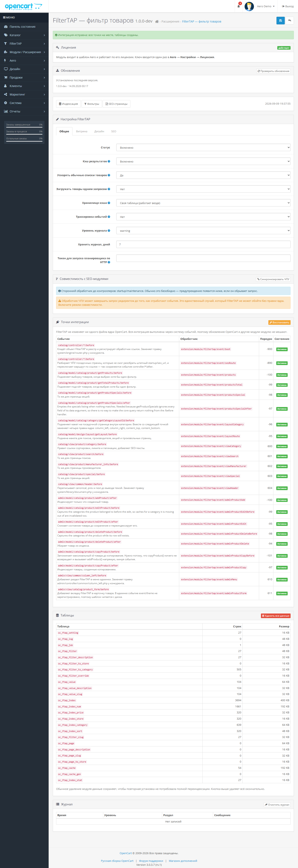The width and height of the screenshot is (298, 868).
Task: Click the red Удалить все данные button
Action: [x=276, y=616]
